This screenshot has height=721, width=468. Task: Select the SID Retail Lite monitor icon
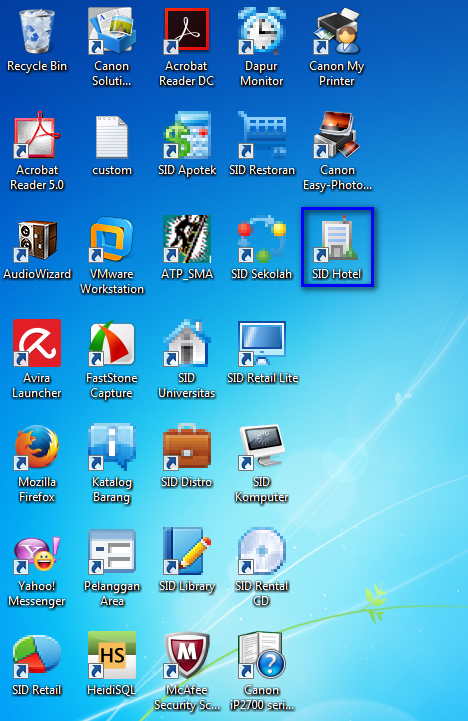click(262, 343)
